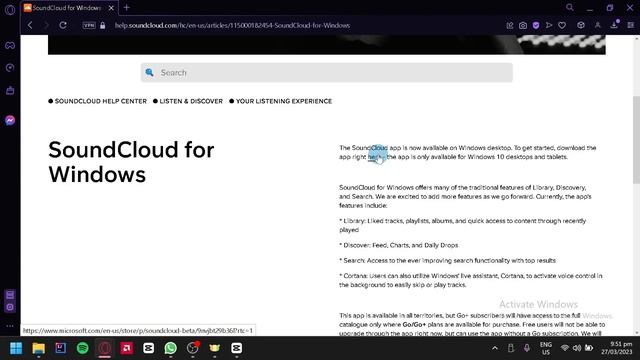Go to SoundCloud Help Center breadcrumb

(101, 101)
